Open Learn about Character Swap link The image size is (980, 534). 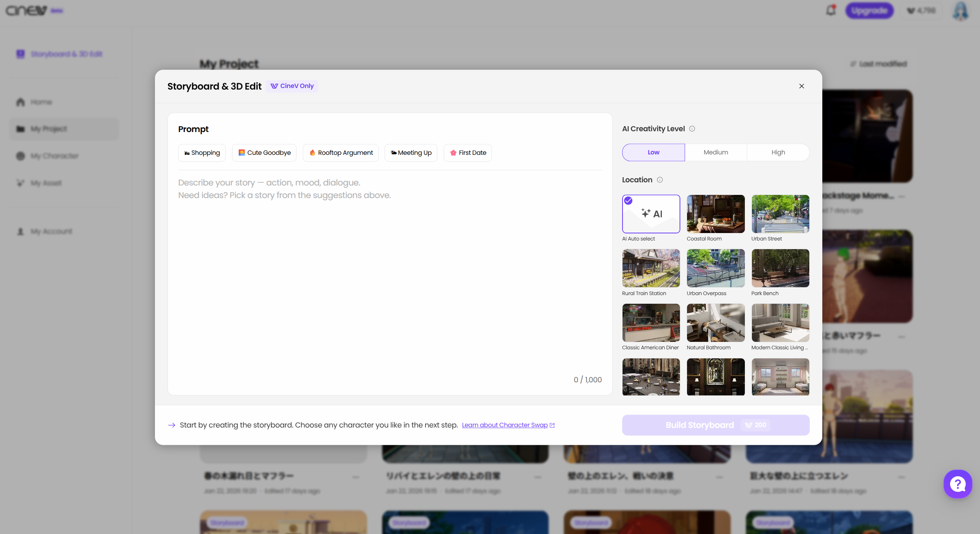click(x=505, y=425)
